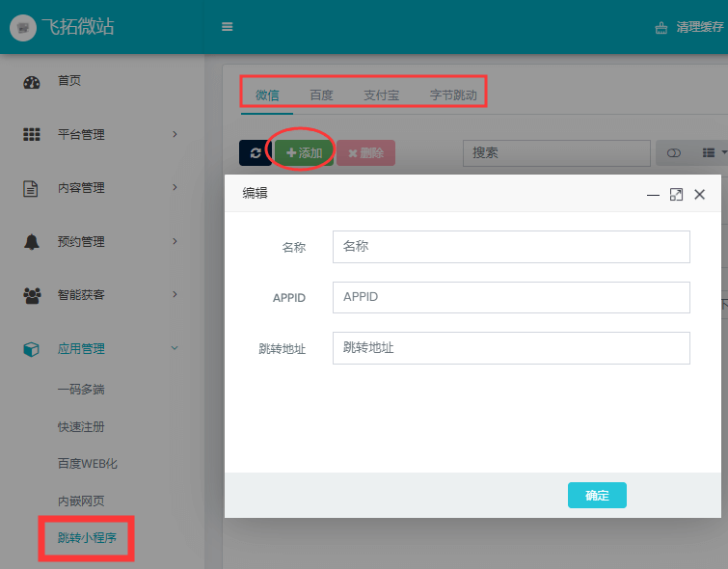Click the 搜索 search field

tap(556, 152)
